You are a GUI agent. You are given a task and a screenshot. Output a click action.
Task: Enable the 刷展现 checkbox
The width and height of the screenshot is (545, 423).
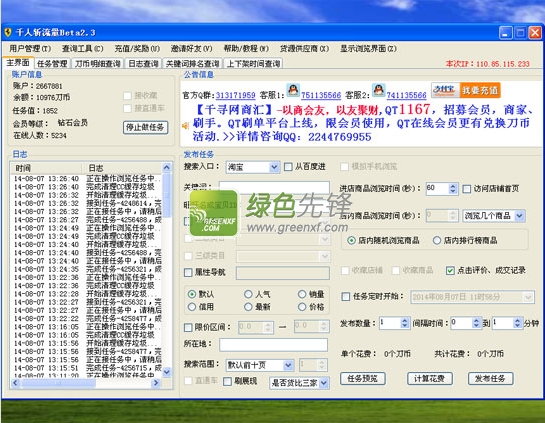click(227, 382)
